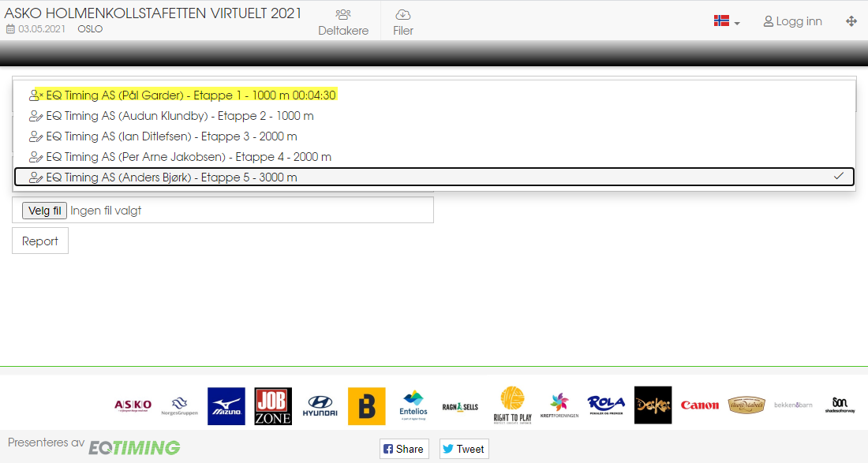868x463 pixels.
Task: Click the Velg fil button
Action: [x=44, y=211]
